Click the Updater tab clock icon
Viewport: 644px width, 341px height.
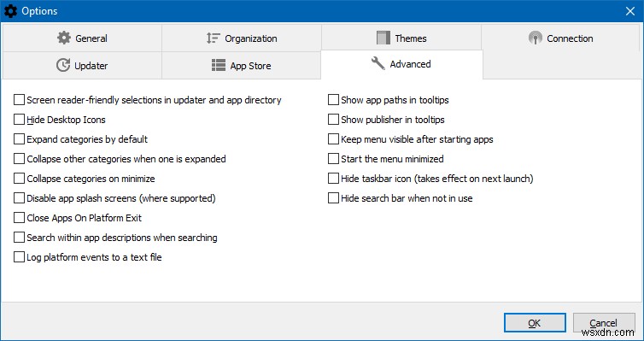pyautogui.click(x=63, y=65)
